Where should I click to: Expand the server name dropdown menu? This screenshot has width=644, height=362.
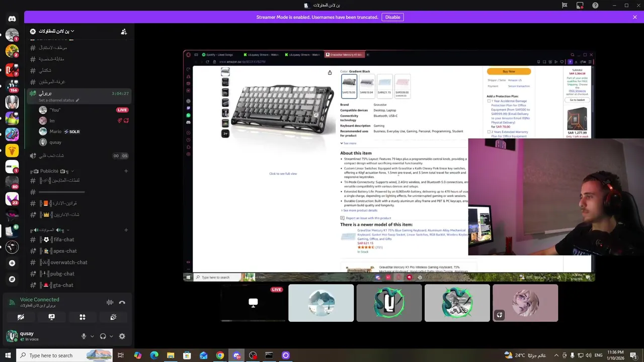[72, 31]
